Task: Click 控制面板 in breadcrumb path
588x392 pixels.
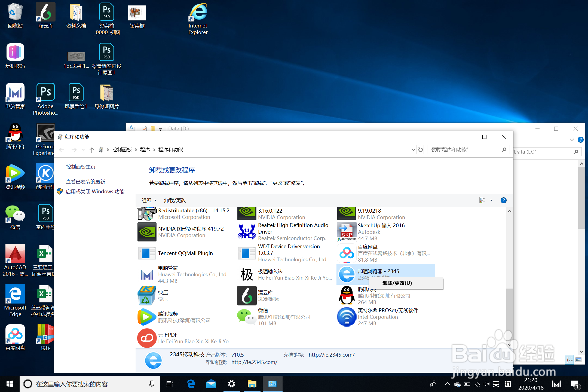Action: tap(122, 150)
